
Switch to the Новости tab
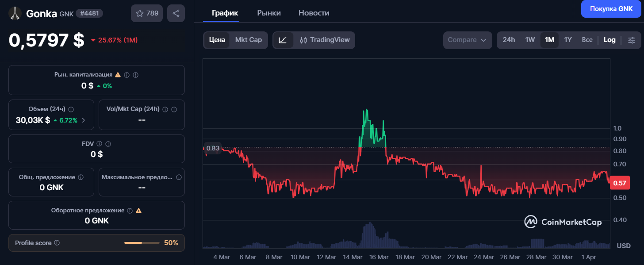pos(314,13)
